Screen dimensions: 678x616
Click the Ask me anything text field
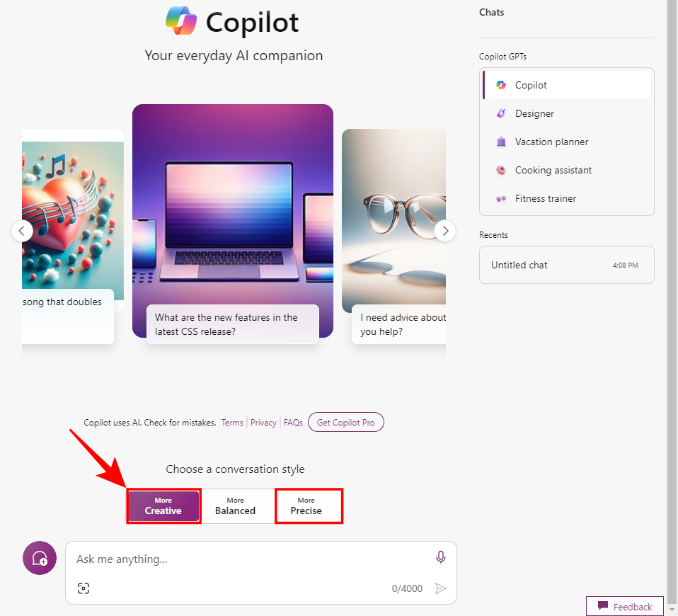[251, 559]
